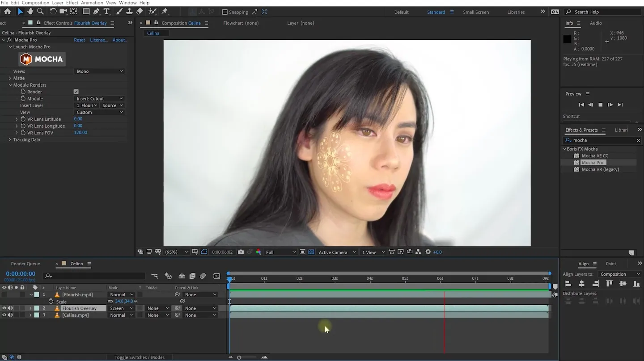Select the Hand tool
Viewport: 644px width, 361px height.
pyautogui.click(x=30, y=12)
